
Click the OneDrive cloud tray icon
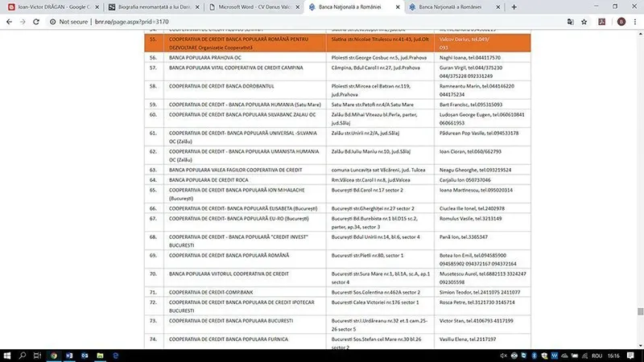click(x=565, y=356)
